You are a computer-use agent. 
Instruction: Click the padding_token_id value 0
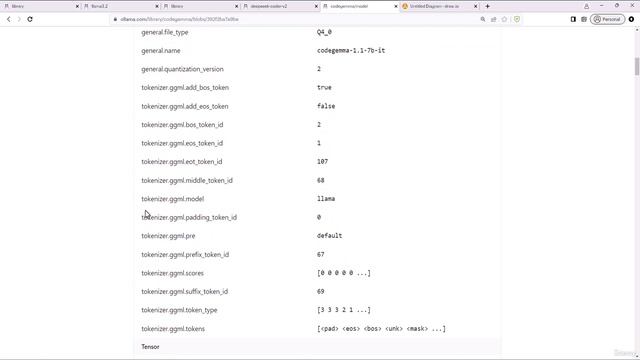(x=319, y=217)
